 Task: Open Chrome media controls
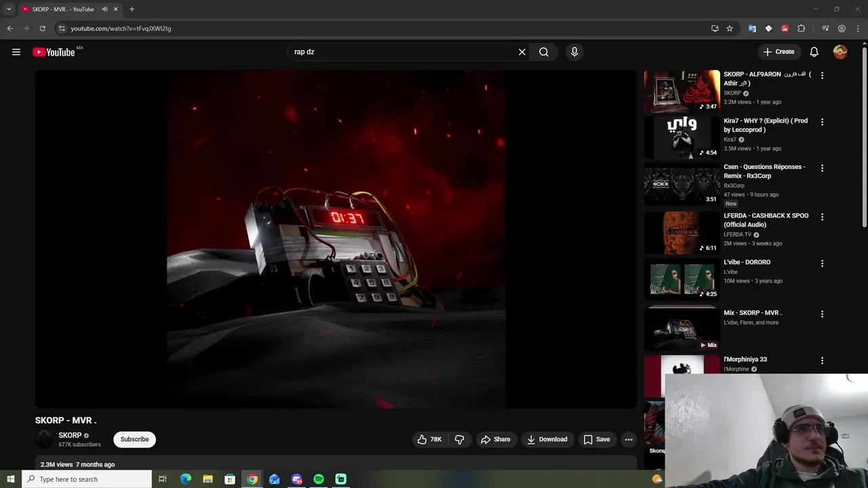[825, 28]
